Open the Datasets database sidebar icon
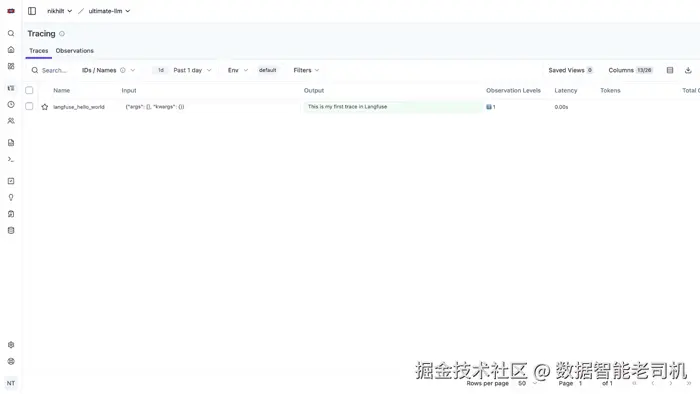Image resolution: width=700 pixels, height=394 pixels. 11,230
